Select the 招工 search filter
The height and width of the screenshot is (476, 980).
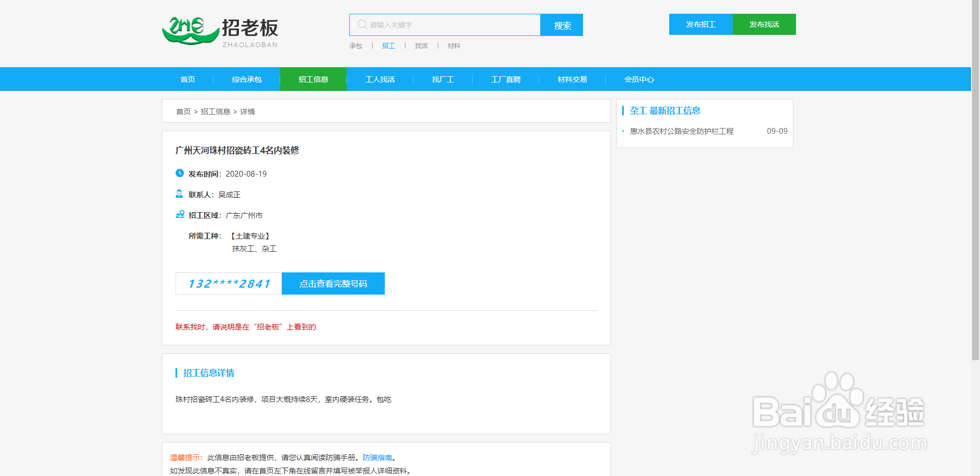(x=389, y=45)
